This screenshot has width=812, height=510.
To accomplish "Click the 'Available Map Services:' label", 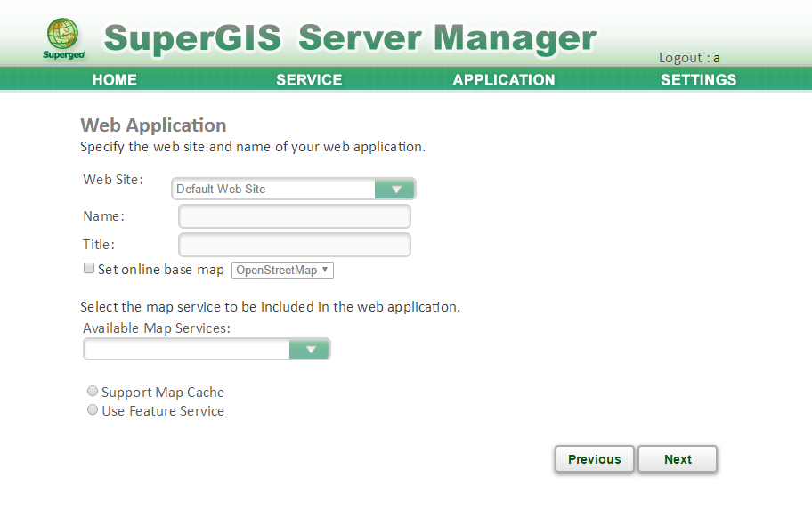I will click(157, 328).
